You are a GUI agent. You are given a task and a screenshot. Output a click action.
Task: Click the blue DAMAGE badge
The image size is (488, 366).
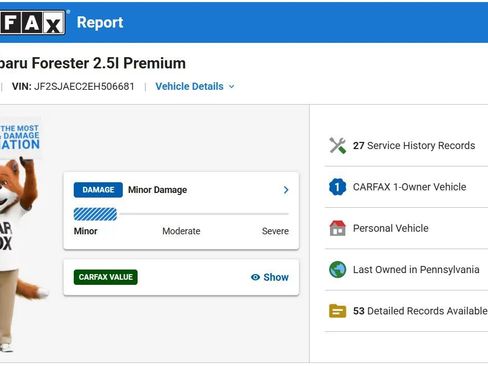98,190
